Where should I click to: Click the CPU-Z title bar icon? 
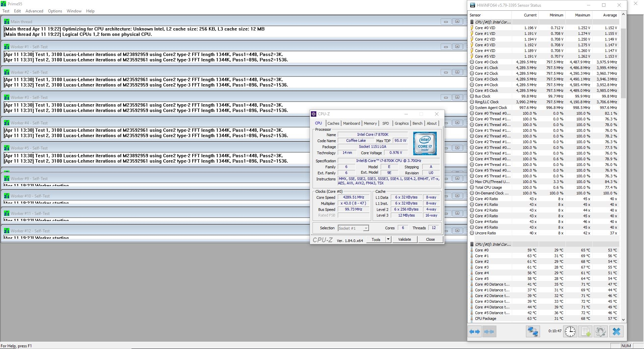pos(314,114)
